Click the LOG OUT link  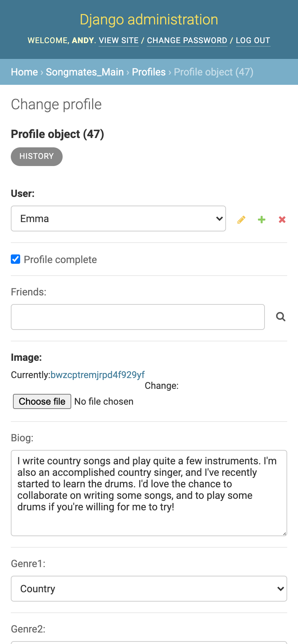click(253, 41)
